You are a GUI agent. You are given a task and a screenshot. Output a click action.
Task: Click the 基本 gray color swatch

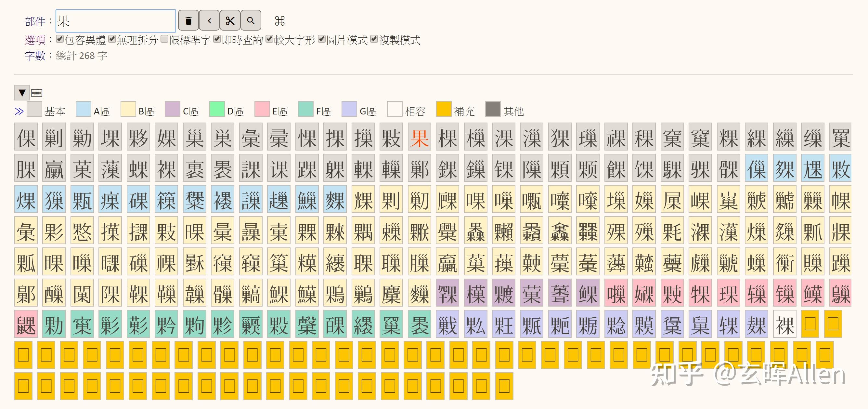34,109
